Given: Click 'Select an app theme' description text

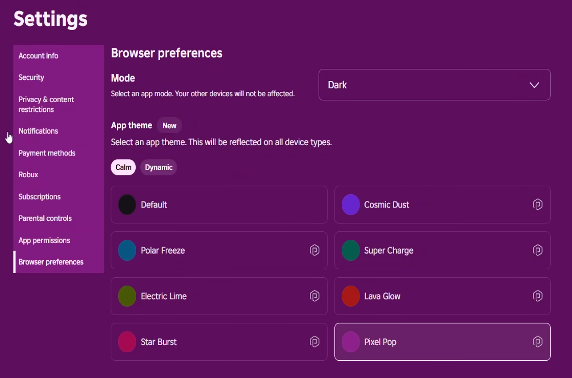Looking at the screenshot, I should pos(221,142).
